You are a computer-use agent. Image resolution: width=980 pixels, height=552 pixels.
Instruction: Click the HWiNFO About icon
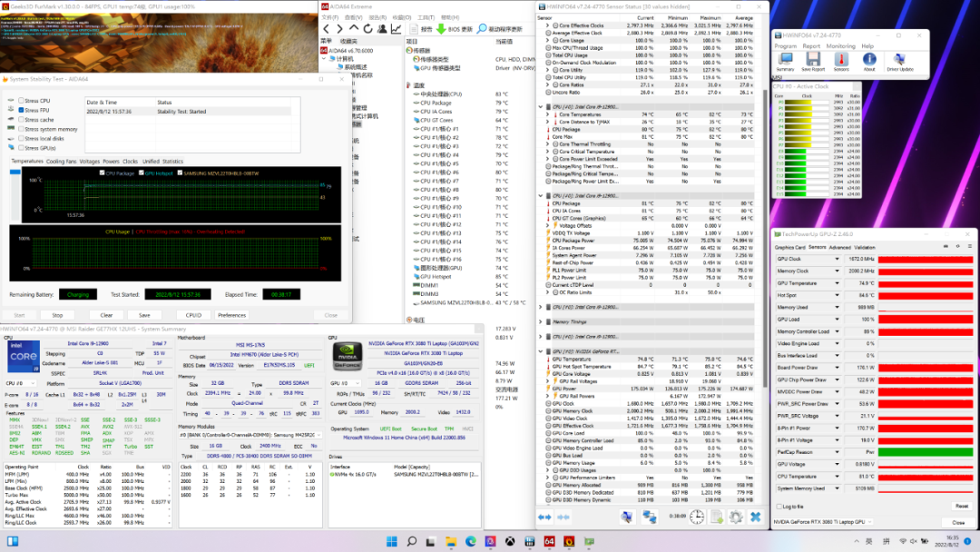[869, 61]
